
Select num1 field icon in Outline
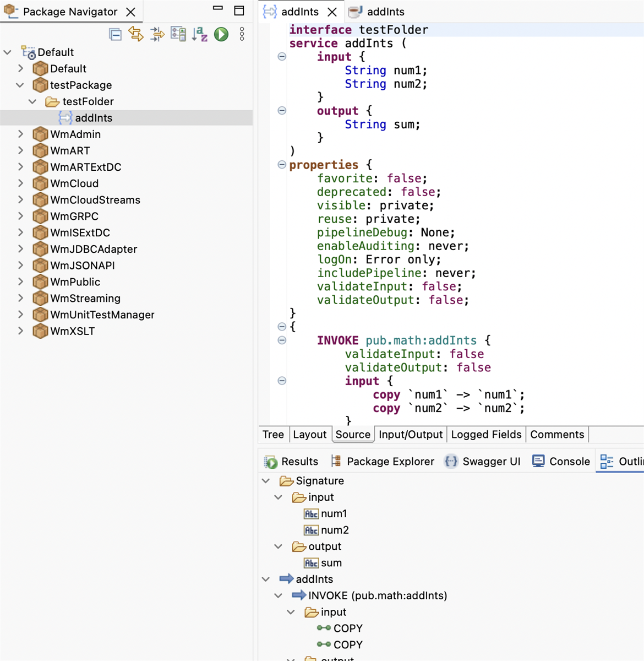[311, 514]
